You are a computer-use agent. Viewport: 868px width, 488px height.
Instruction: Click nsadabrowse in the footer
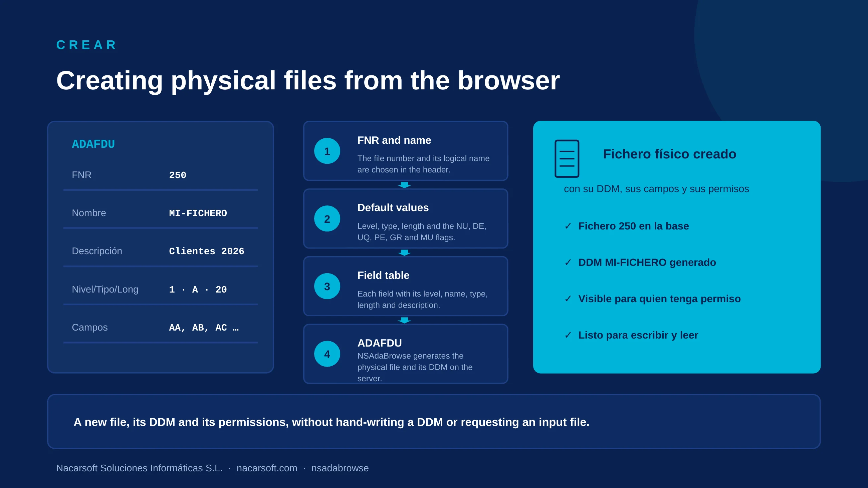340,468
